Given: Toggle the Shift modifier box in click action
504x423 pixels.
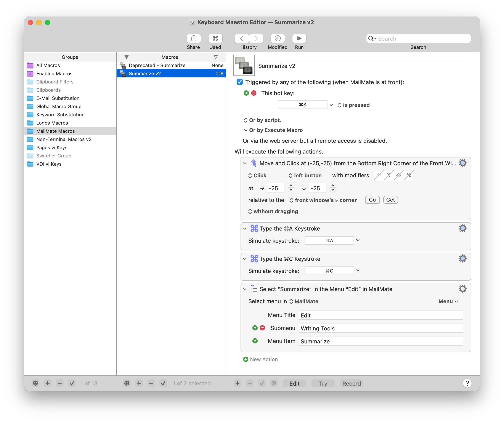Looking at the screenshot, I should pos(399,175).
